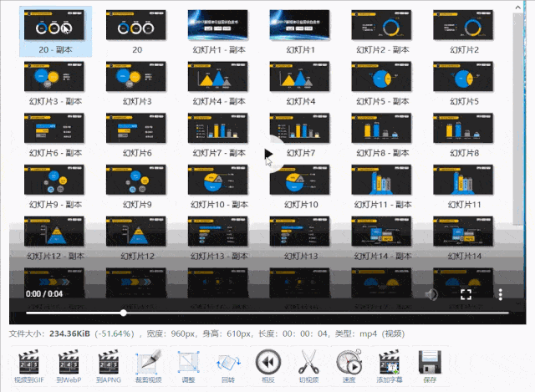Click the video progress bar handle
The image size is (535, 392).
coord(124,313)
